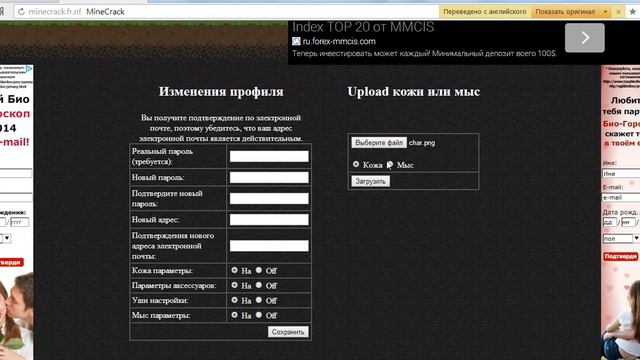Click the Upload кожи или мыс heading
Image resolution: width=640 pixels, height=360 pixels.
tap(413, 91)
